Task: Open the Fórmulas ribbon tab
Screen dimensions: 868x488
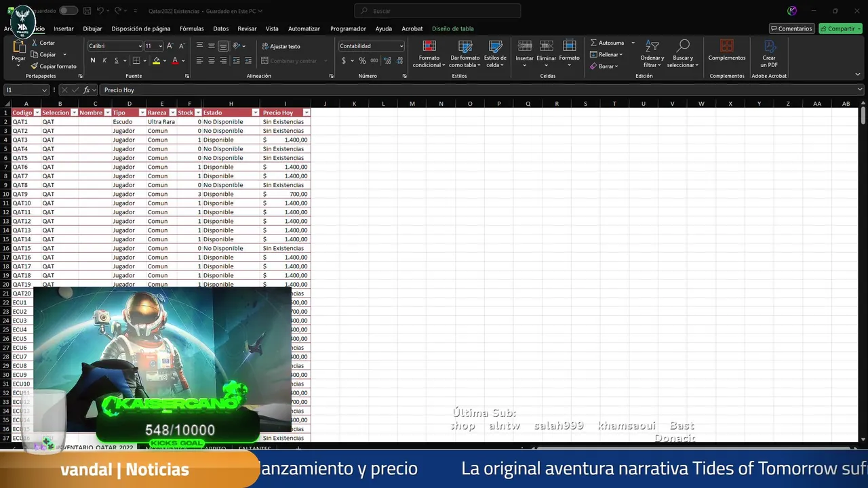Action: 192,28
